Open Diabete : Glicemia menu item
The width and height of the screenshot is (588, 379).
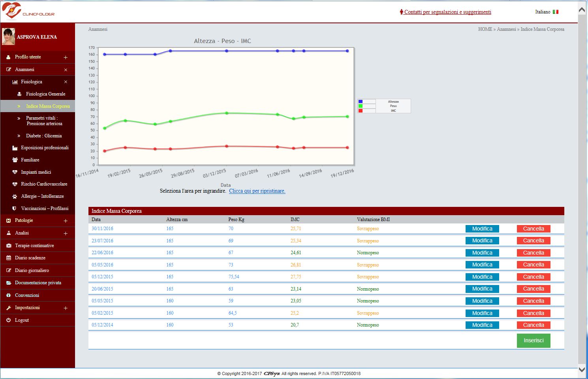pyautogui.click(x=44, y=136)
